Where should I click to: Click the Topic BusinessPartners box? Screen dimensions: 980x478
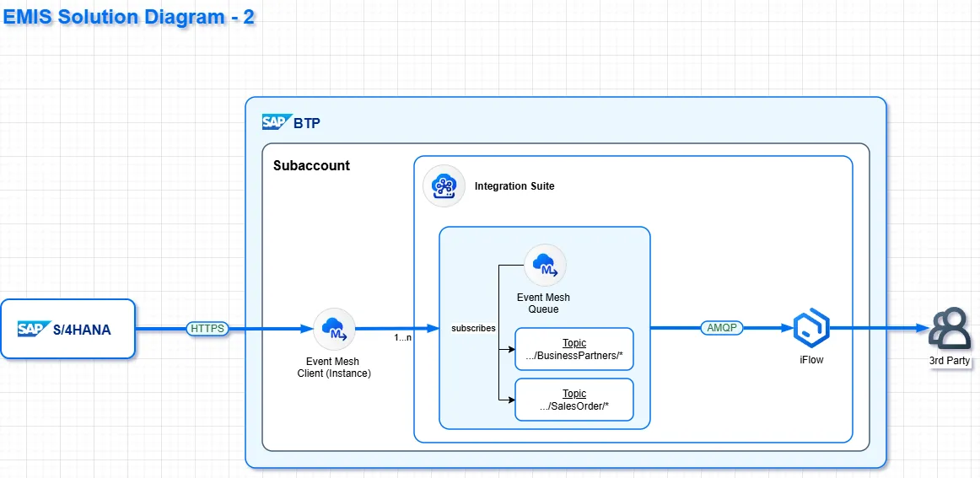click(x=574, y=349)
